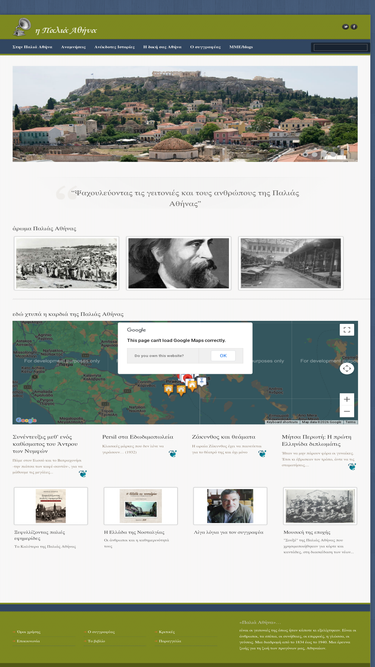The height and width of the screenshot is (667, 375).
Task: Click the gramophone site logo
Action: 22,27
